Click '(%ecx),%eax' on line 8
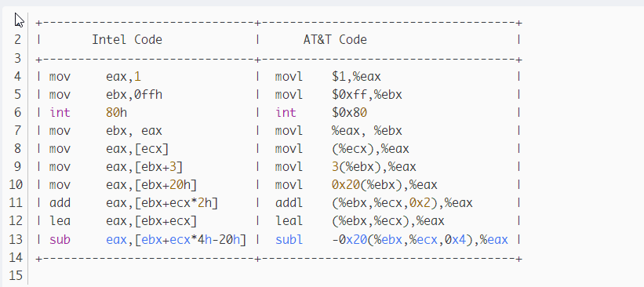This screenshot has width=644, height=287. click(370, 149)
